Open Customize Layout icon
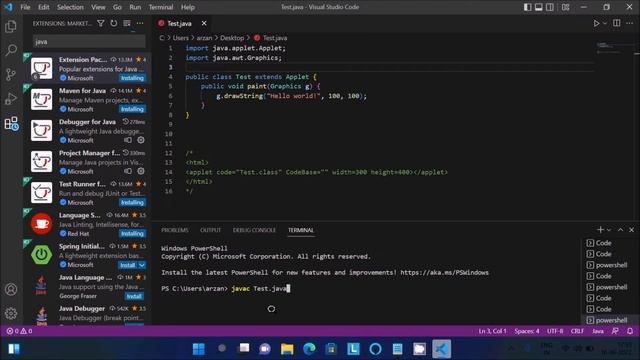The height and width of the screenshot is (360, 640). [x=565, y=7]
